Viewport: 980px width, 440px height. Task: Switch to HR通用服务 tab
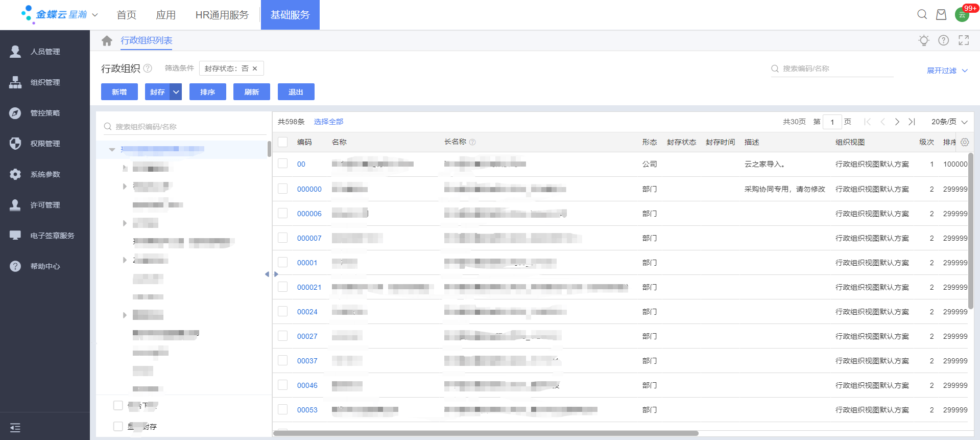coord(222,15)
